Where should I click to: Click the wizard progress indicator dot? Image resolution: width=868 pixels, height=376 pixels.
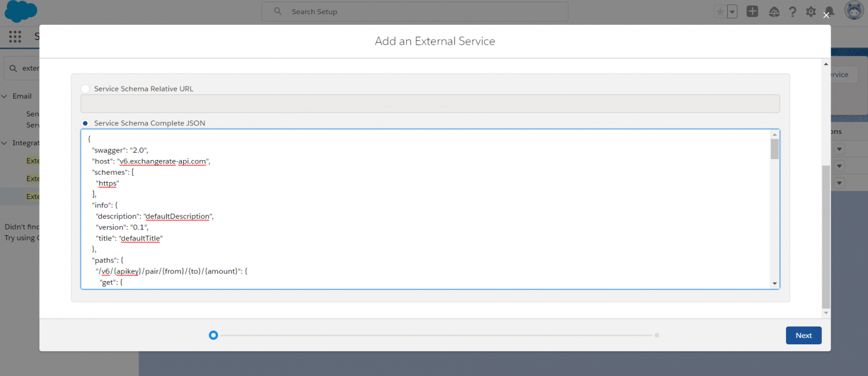click(x=214, y=335)
